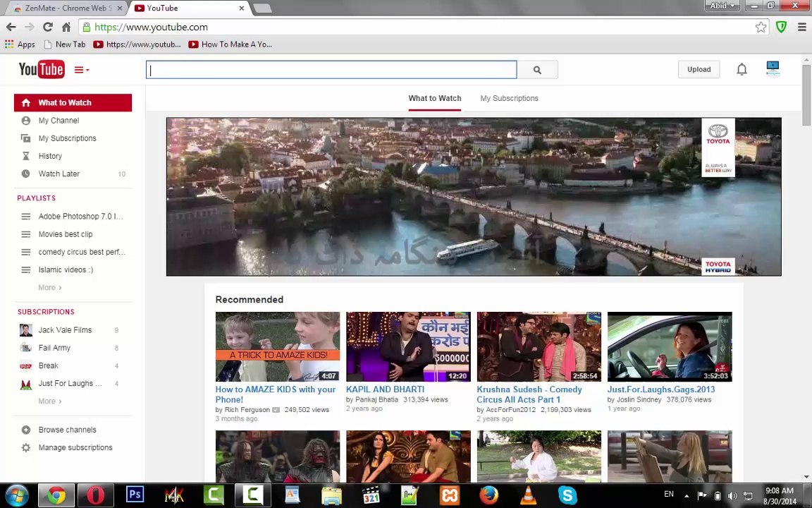812x508 pixels.
Task: Open Skype from the taskbar
Action: coord(567,495)
